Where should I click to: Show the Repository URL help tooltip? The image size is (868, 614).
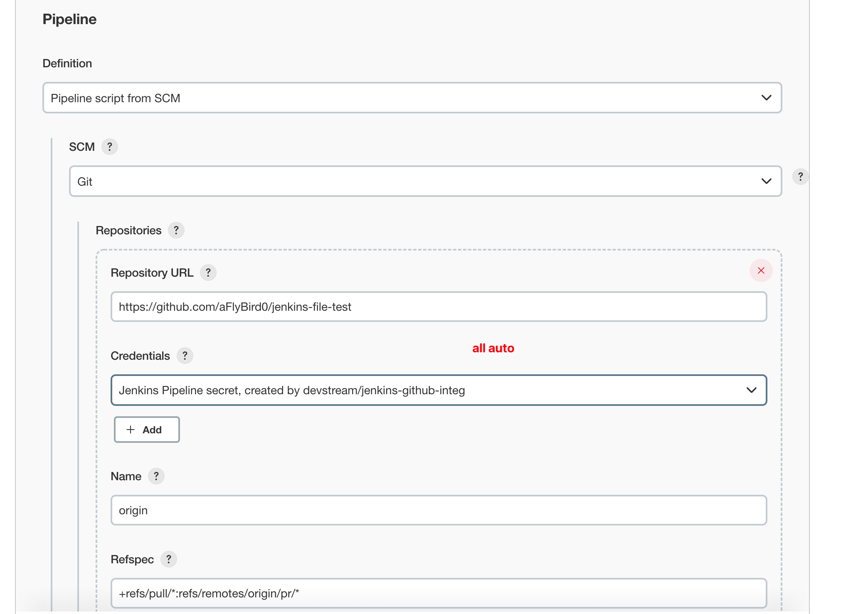click(x=208, y=273)
